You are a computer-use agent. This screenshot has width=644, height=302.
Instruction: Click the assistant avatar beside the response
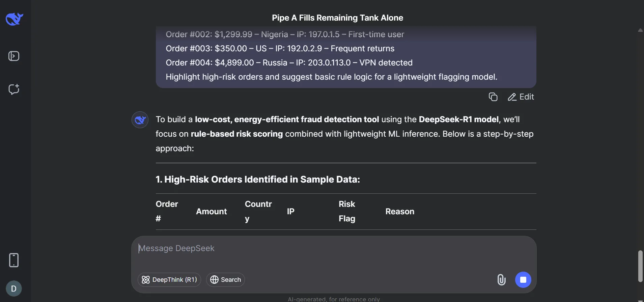tap(140, 120)
